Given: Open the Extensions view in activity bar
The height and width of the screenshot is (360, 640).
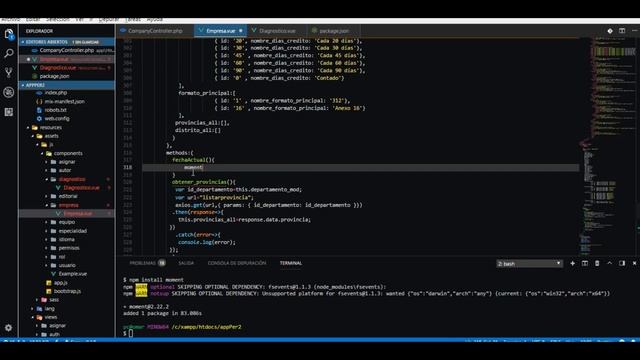Looking at the screenshot, I should 9,112.
